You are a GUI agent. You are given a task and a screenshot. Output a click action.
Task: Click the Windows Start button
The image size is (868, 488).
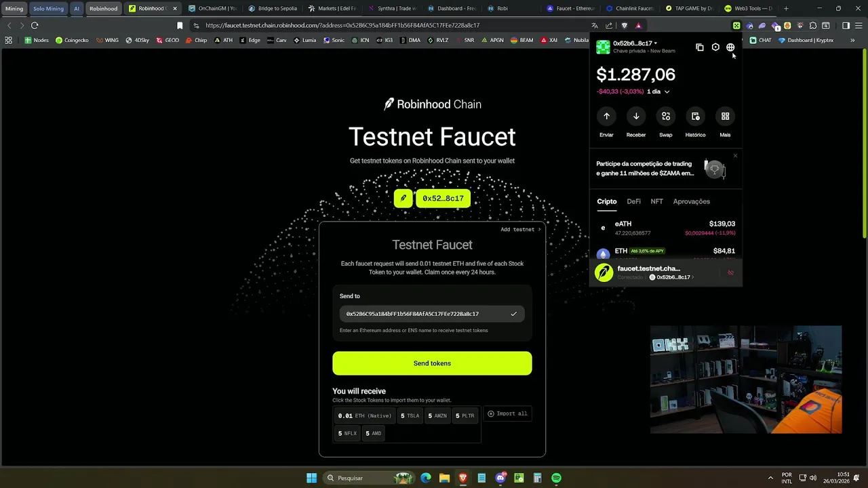(311, 478)
